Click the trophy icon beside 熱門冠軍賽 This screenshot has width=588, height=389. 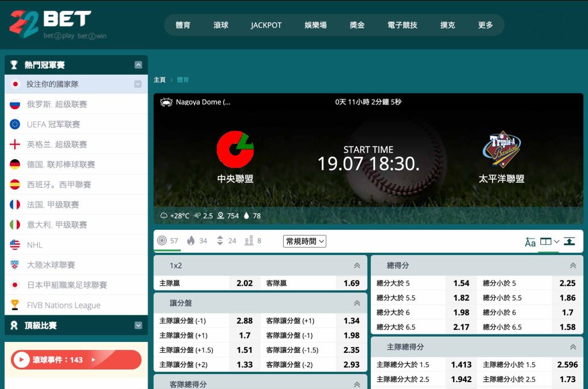pos(14,65)
